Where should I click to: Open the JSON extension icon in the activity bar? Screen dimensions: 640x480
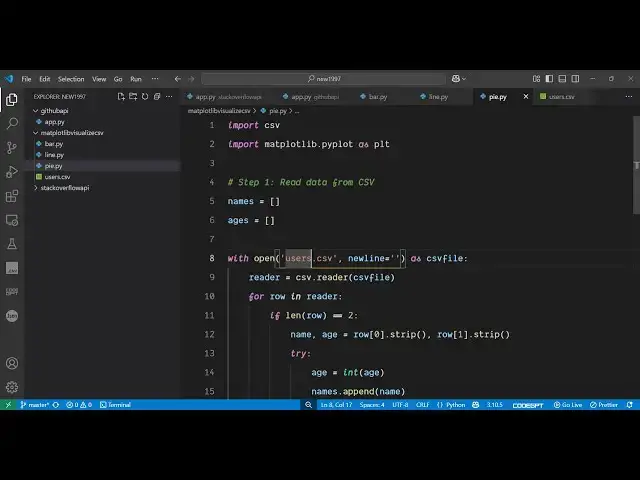(x=12, y=316)
